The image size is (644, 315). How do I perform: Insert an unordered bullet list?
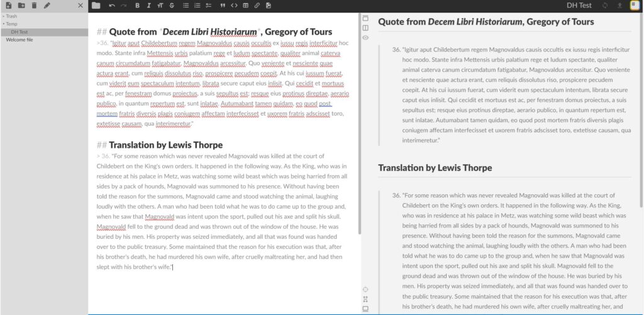click(186, 5)
